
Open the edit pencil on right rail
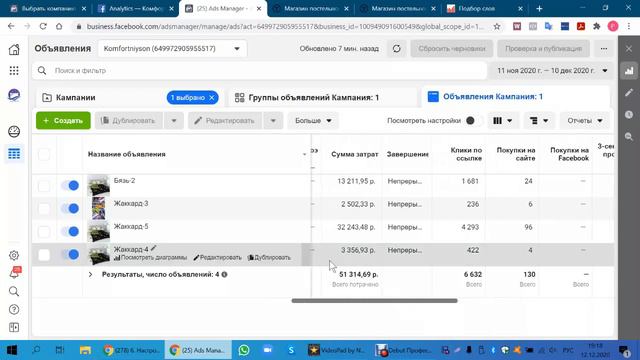click(629, 93)
